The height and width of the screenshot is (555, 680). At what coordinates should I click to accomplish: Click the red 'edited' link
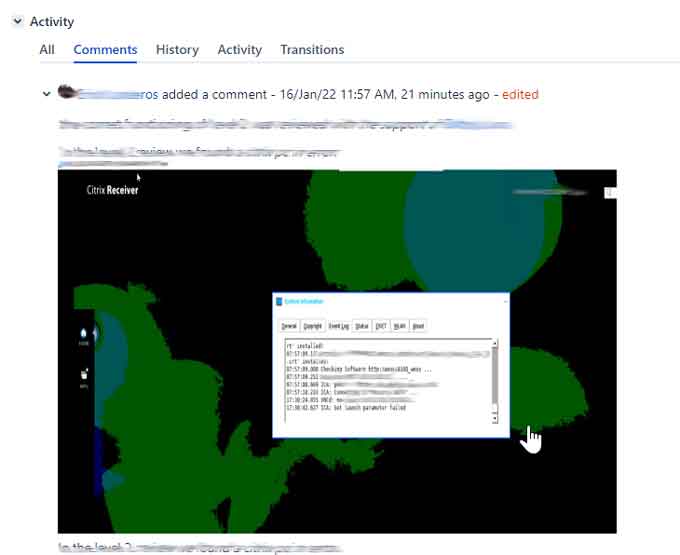520,95
